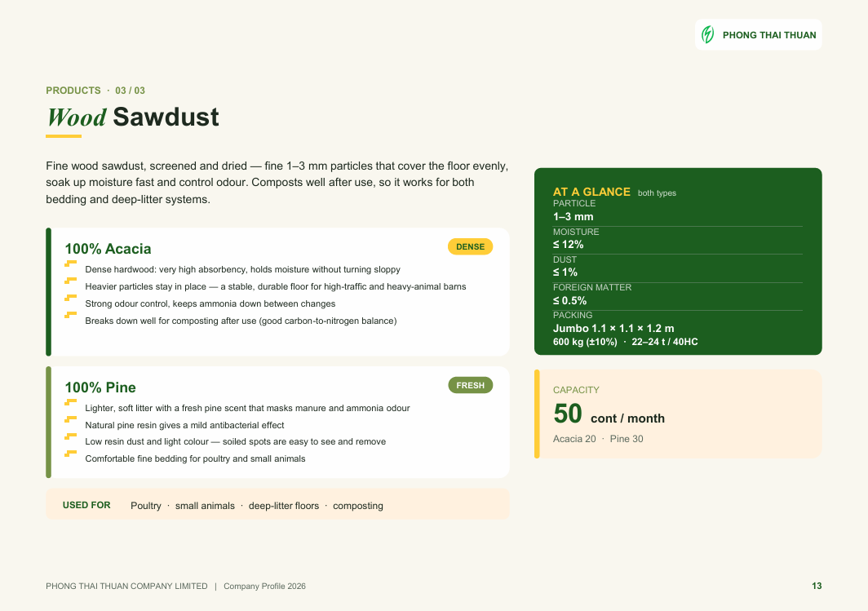
Task: Click the bullet icon beside 'Lighter, soft litter'
Action: 70,403
